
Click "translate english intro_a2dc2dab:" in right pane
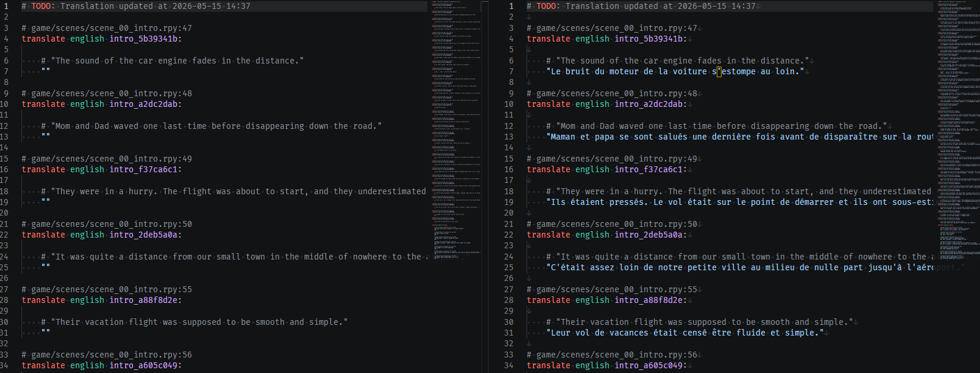pos(607,104)
